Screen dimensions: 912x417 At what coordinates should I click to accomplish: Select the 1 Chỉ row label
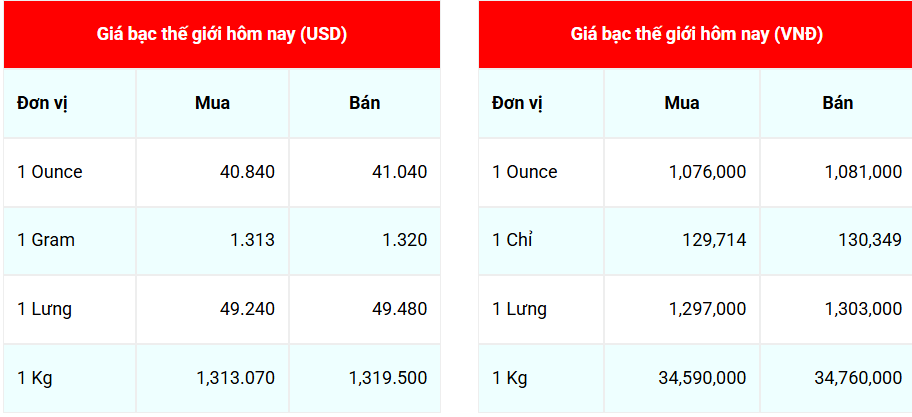click(x=512, y=240)
